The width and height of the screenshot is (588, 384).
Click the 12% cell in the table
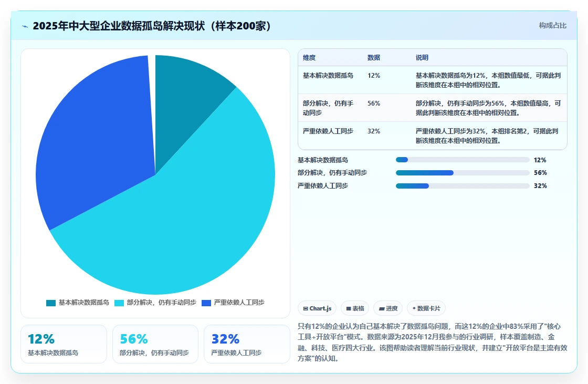[374, 76]
